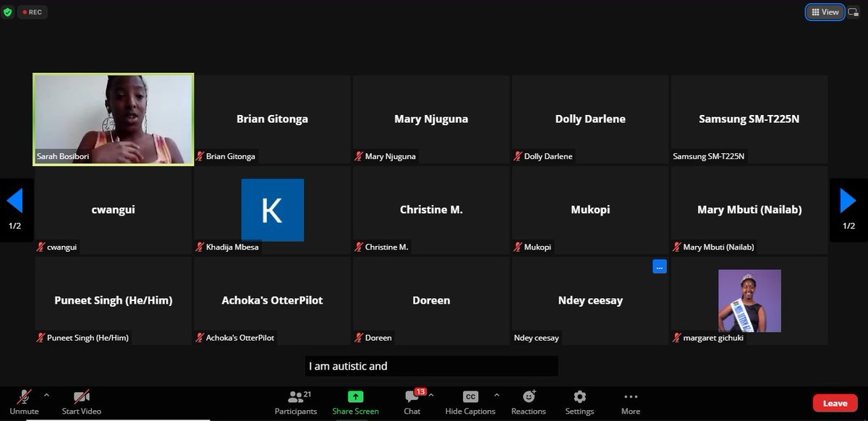Open the blue three-dots menu on Ndey ceesay tile
The image size is (868, 421).
coord(659,267)
